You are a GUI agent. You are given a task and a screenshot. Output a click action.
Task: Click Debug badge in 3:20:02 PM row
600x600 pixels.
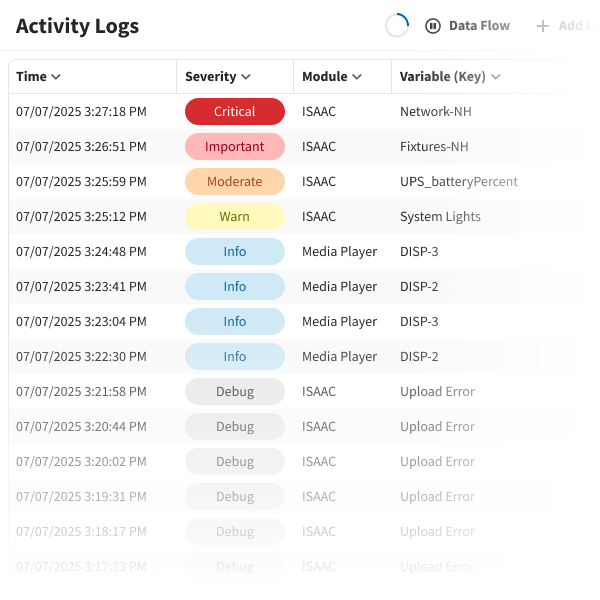click(x=235, y=461)
